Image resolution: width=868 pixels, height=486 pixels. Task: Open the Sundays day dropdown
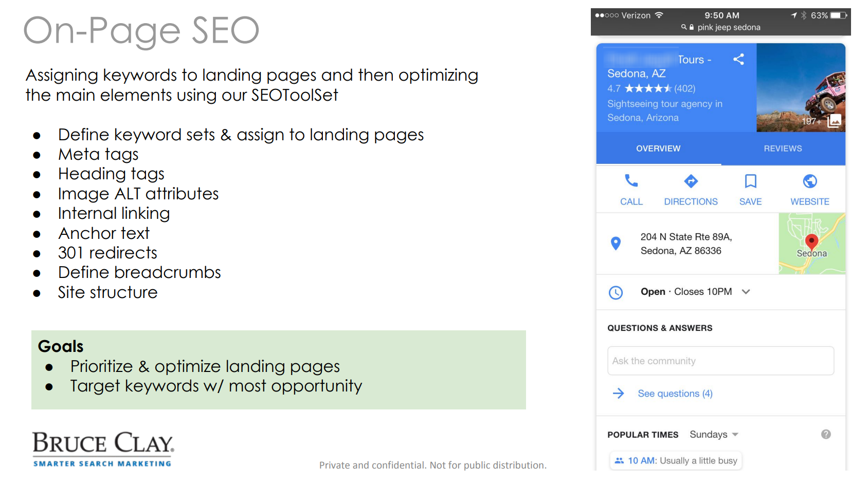tap(714, 435)
